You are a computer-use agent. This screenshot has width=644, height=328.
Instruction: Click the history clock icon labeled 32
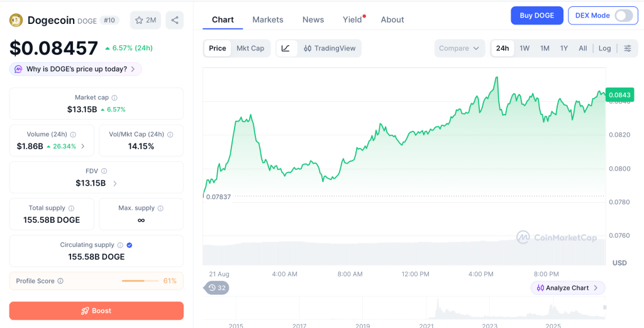pos(217,288)
